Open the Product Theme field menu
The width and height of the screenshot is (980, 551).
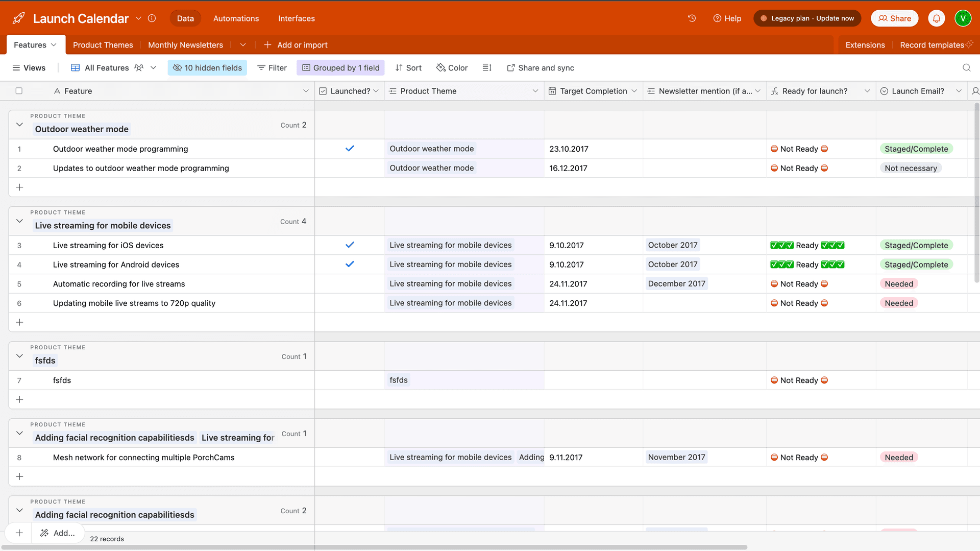tap(535, 91)
